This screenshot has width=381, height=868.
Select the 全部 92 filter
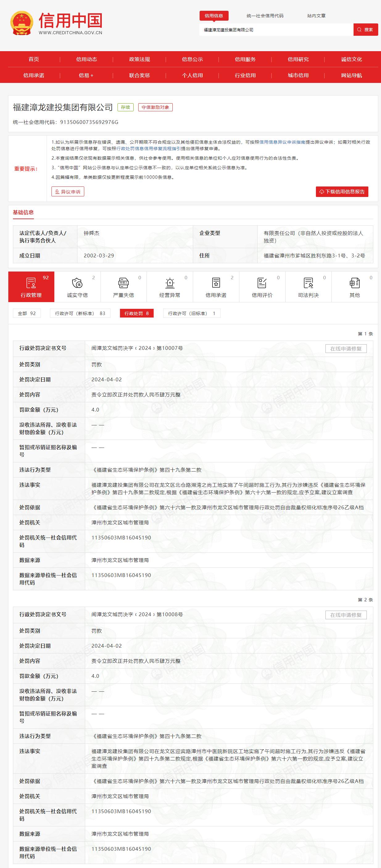27,313
